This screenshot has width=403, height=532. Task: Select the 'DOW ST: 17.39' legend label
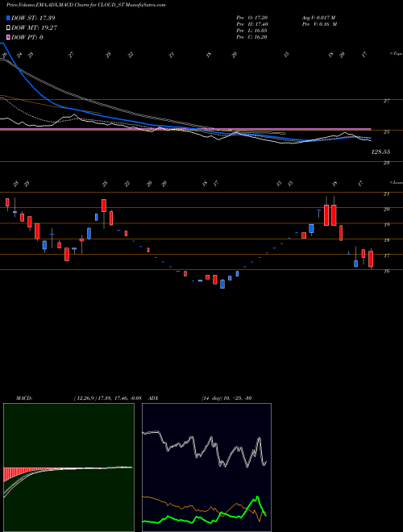33,18
